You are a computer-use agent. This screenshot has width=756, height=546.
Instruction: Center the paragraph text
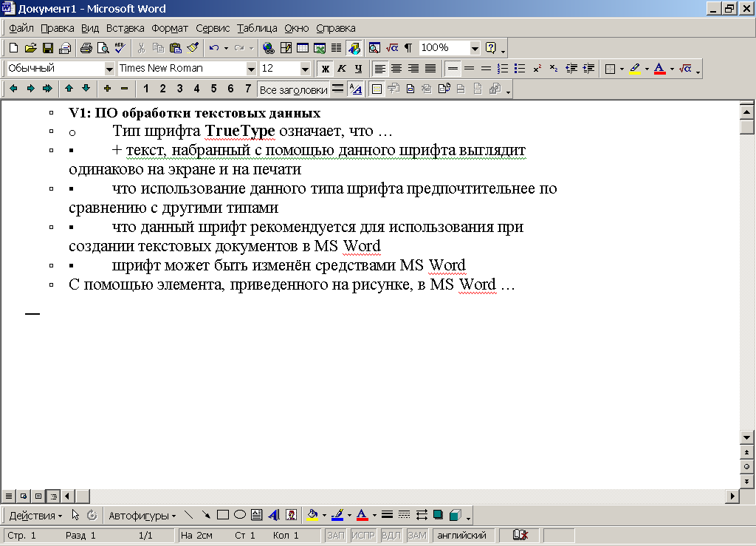396,69
